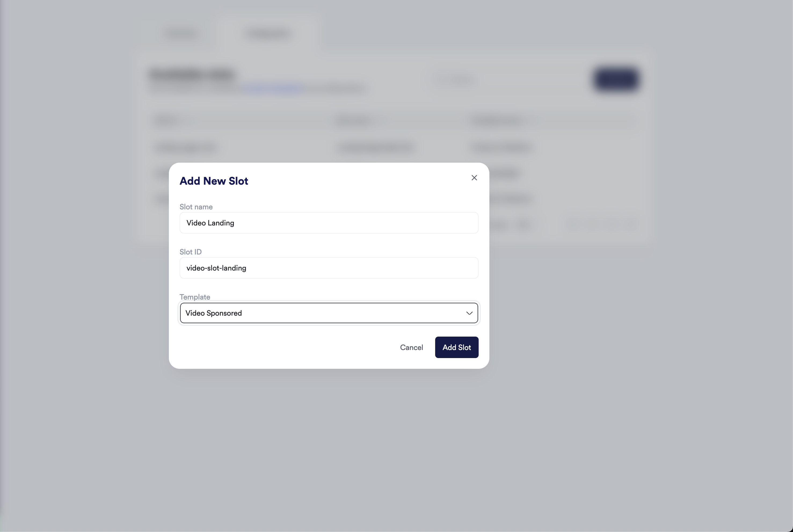
Task: Click the Slot name label
Action: 196,207
